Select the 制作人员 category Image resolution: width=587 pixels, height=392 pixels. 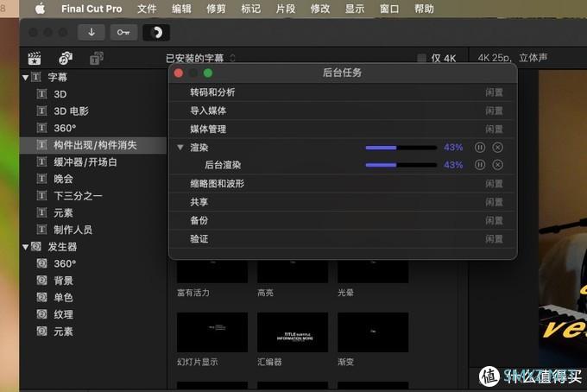coord(93,230)
